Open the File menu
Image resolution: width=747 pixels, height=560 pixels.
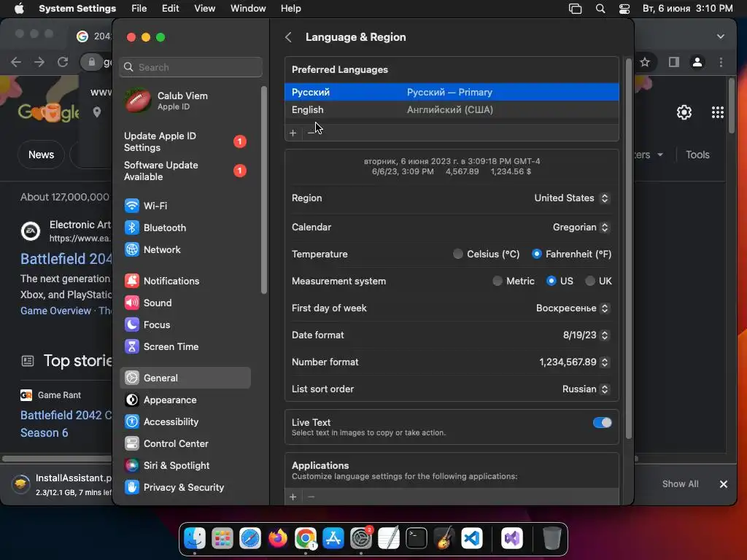(x=139, y=9)
